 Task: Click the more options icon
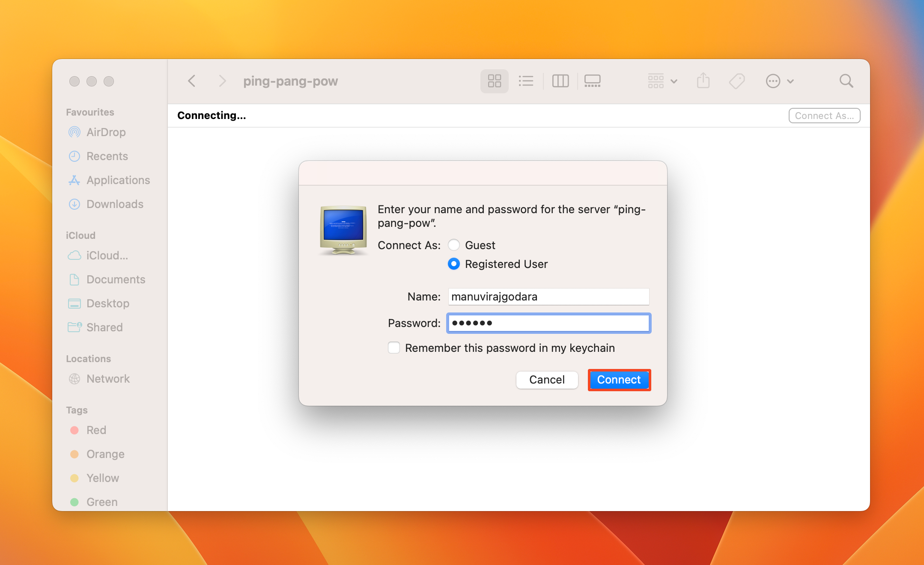(777, 80)
